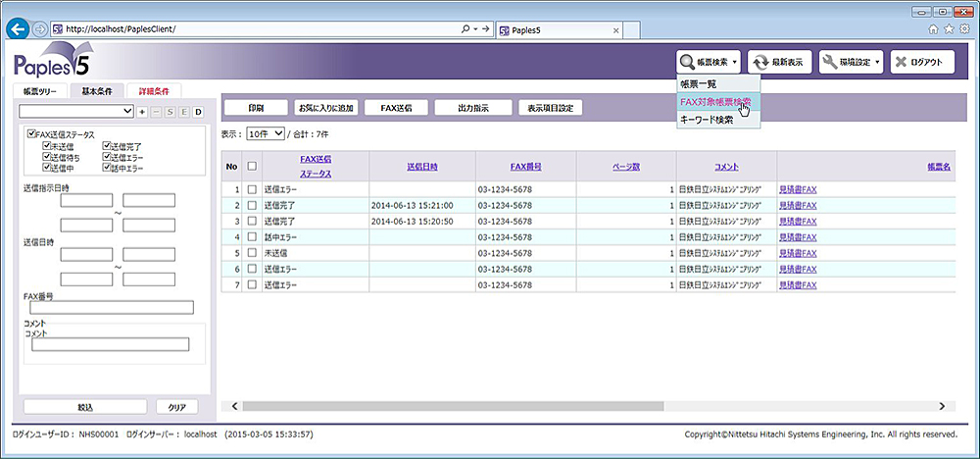Click the クリア button
Image resolution: width=980 pixels, height=459 pixels.
(x=176, y=406)
